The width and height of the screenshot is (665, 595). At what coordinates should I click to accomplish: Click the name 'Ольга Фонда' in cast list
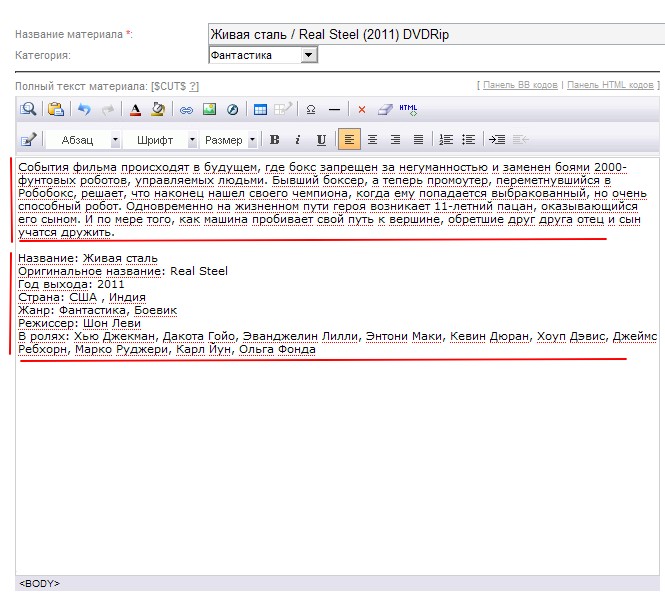277,349
